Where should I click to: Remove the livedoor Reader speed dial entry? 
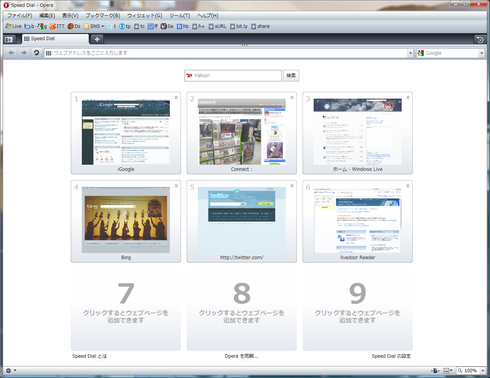coord(408,186)
